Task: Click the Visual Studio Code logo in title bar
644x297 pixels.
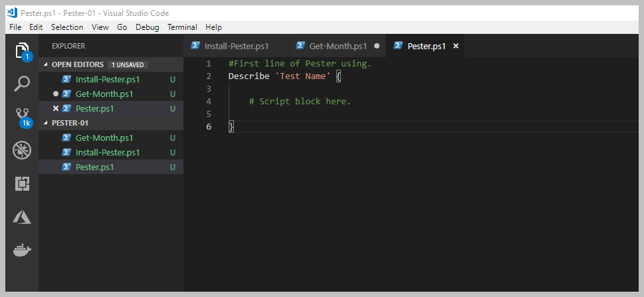Action: (x=12, y=13)
